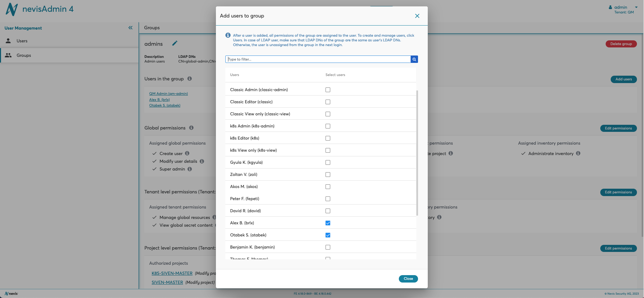
Task: Open the admin account dropdown menu
Action: tap(623, 7)
